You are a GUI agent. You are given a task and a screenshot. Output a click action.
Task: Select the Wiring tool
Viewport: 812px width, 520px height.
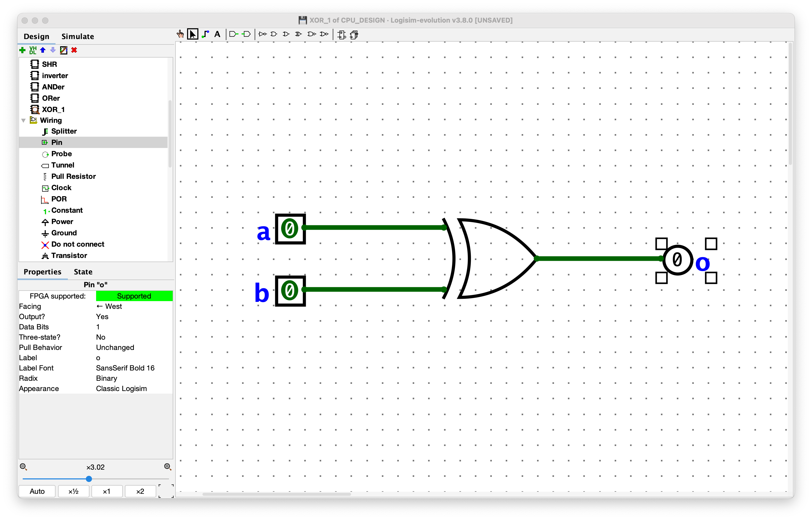click(205, 34)
